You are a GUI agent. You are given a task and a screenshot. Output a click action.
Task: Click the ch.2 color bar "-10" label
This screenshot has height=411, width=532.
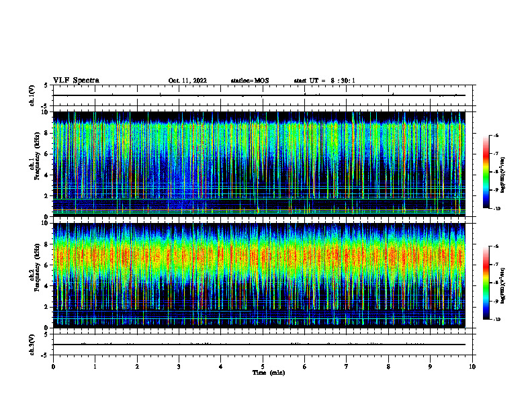[497, 320]
